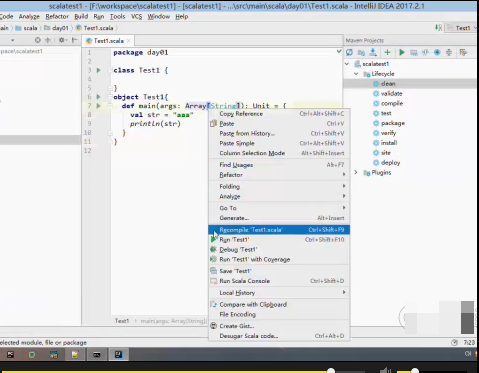The height and width of the screenshot is (373, 479).
Task: Choose Paste from History in context menu
Action: (x=279, y=133)
